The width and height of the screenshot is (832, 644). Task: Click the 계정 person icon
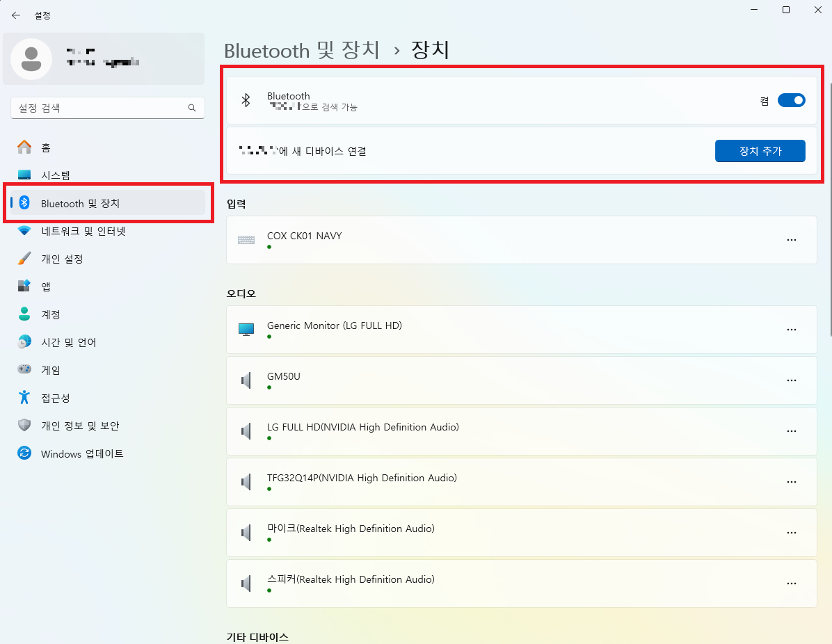click(x=24, y=314)
